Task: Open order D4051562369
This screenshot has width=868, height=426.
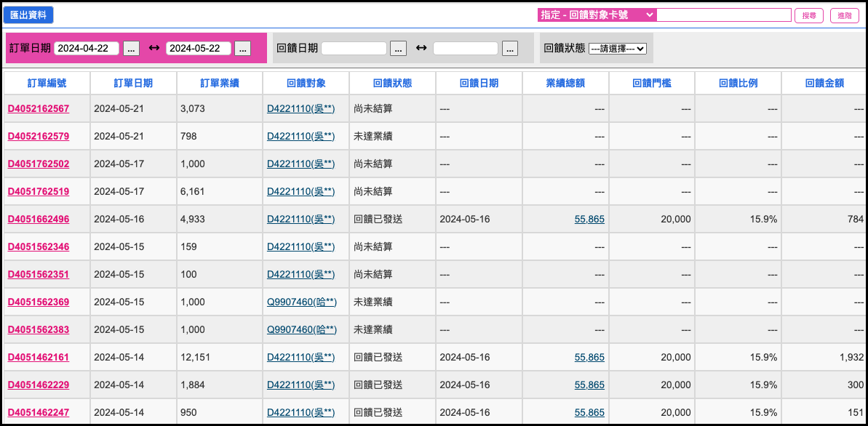Action: [38, 302]
